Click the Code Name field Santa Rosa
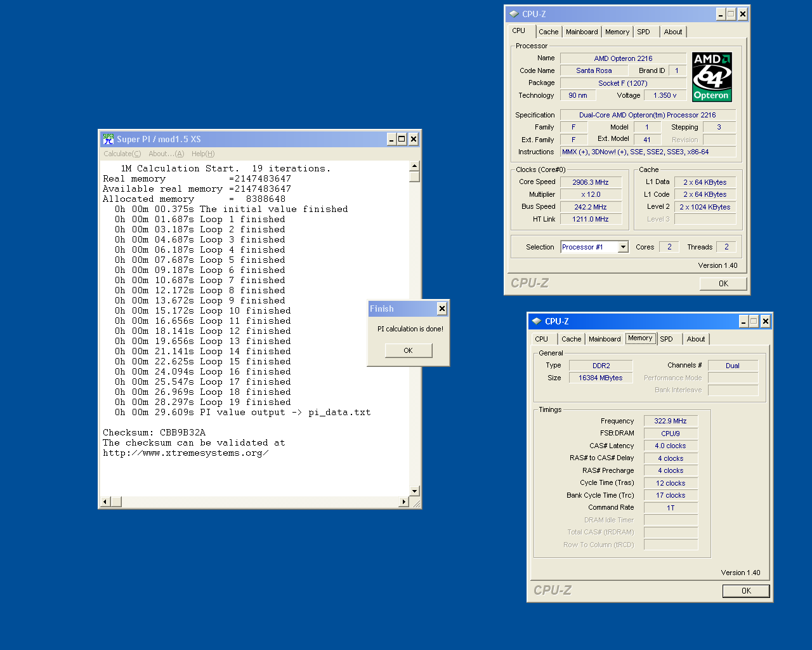The height and width of the screenshot is (650, 812). [x=594, y=70]
